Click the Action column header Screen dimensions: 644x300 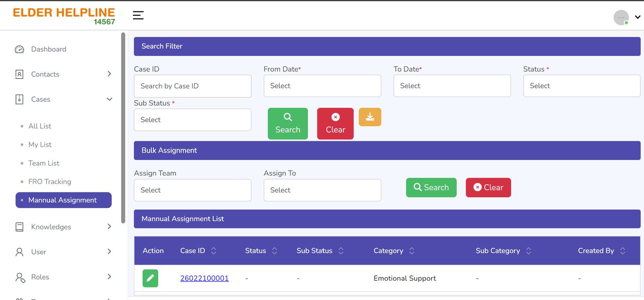pos(153,251)
